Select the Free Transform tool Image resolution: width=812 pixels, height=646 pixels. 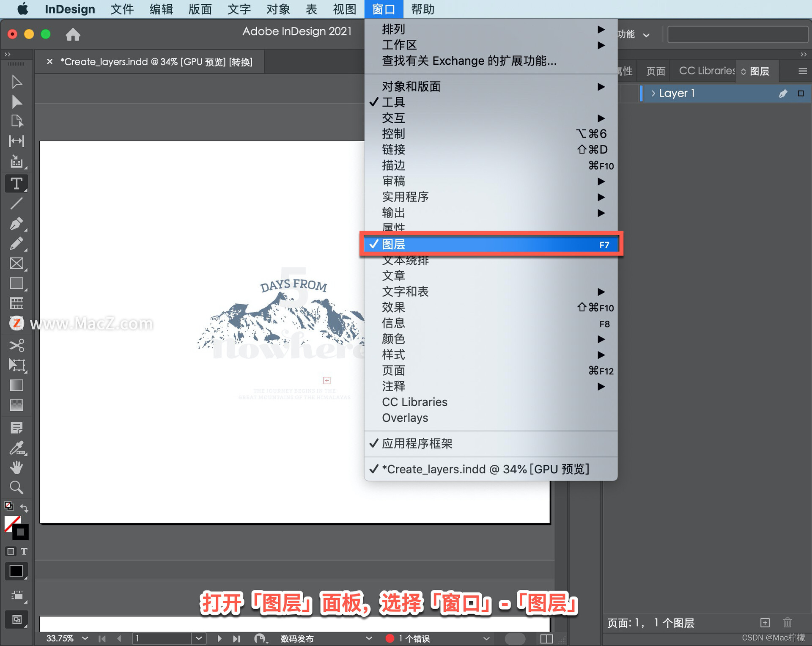(17, 365)
